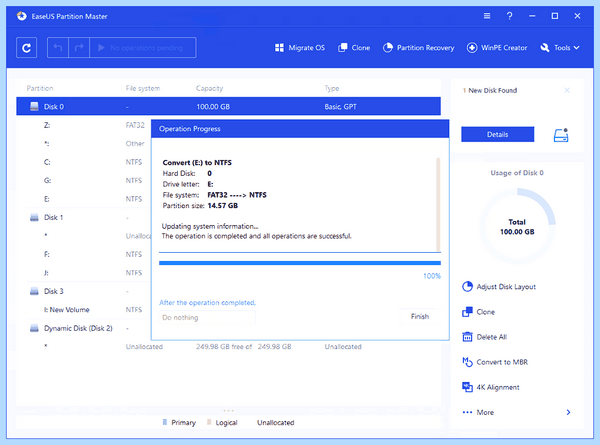
Task: Click Delete All action
Action: point(484,337)
